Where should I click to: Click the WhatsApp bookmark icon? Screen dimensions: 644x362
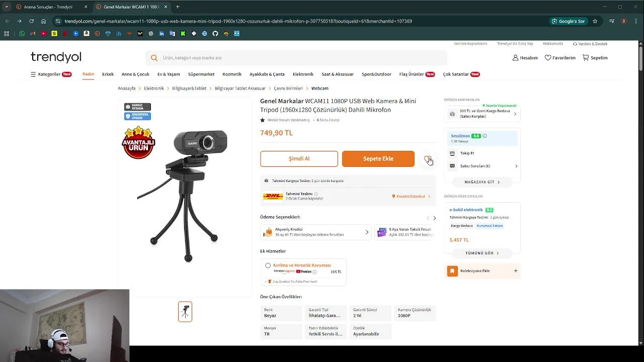click(x=22, y=34)
